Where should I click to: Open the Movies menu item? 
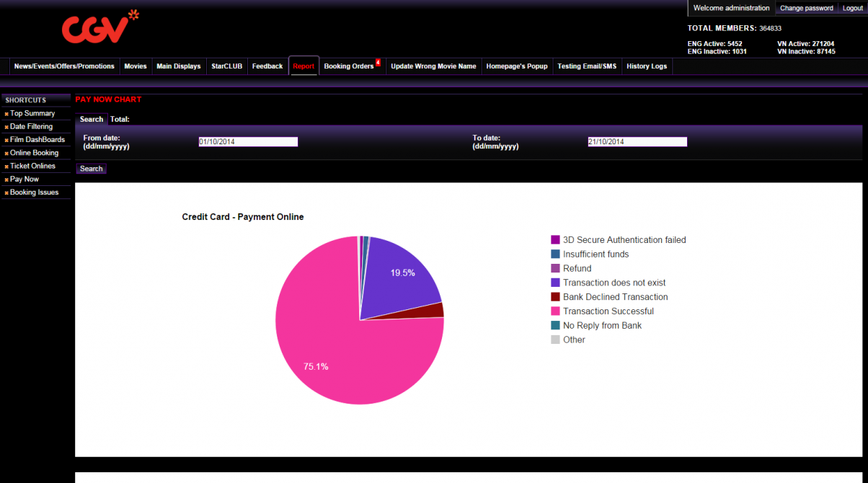pyautogui.click(x=136, y=66)
